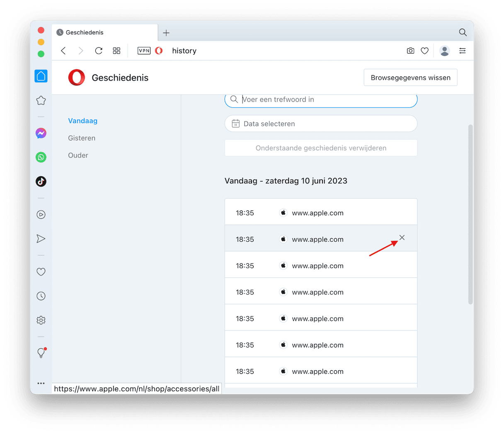Jump to Vandaag history section
Viewport: 504px width, 434px height.
[83, 121]
